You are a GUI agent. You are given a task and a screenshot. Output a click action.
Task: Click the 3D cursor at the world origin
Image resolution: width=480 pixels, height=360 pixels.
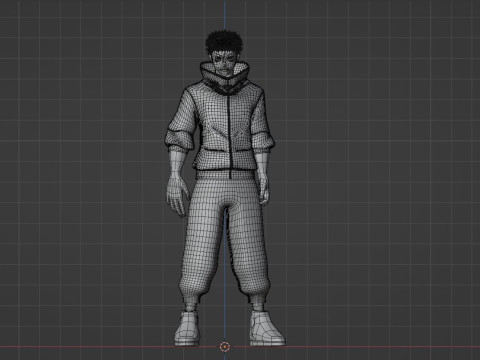(225, 347)
